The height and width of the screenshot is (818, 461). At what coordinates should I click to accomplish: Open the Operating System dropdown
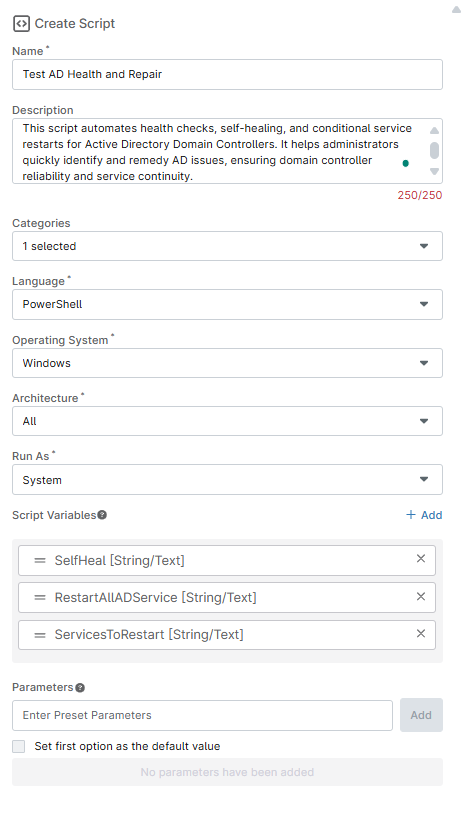(x=227, y=363)
